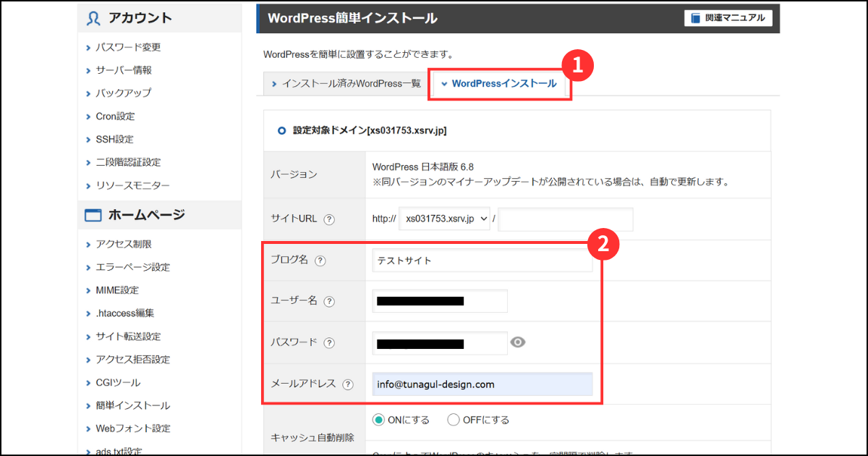
Task: Open MIME設定 in sidebar
Action: pyautogui.click(x=117, y=290)
